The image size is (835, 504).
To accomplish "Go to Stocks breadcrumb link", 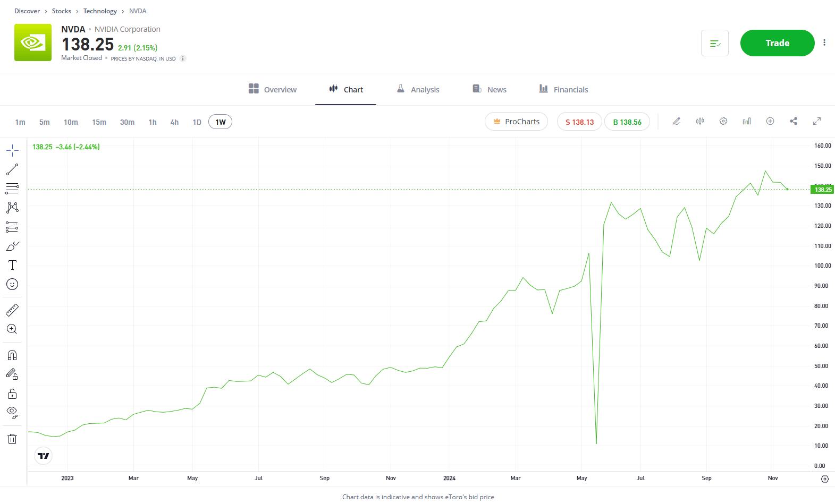I will coord(62,11).
